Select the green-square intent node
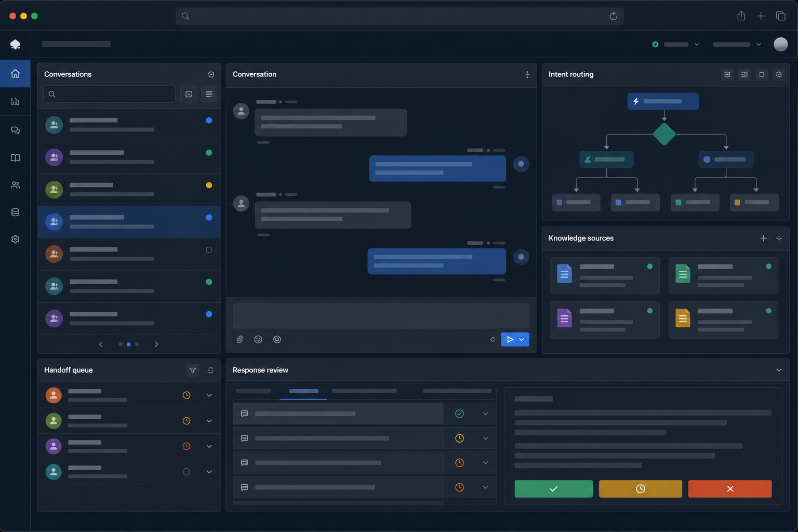The width and height of the screenshot is (798, 532). pyautogui.click(x=695, y=203)
